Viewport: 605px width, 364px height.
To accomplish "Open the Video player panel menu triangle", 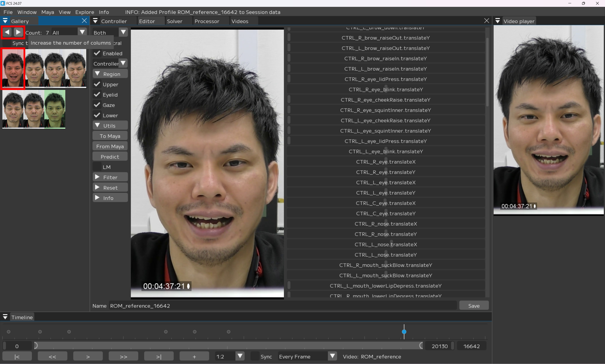I will (x=497, y=21).
